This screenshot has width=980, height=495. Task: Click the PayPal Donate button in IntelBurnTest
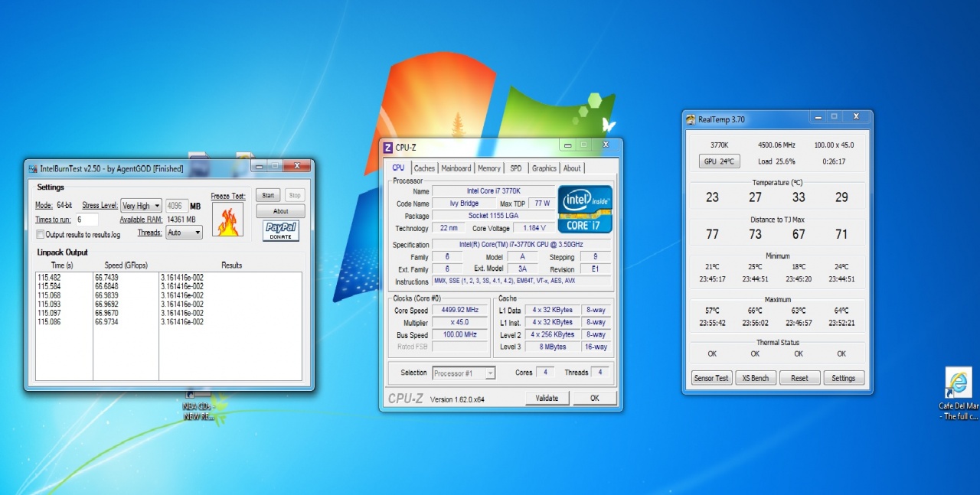pyautogui.click(x=281, y=231)
